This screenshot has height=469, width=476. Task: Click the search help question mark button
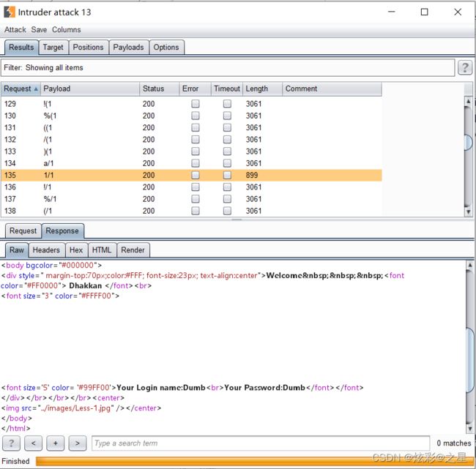[x=11, y=443]
